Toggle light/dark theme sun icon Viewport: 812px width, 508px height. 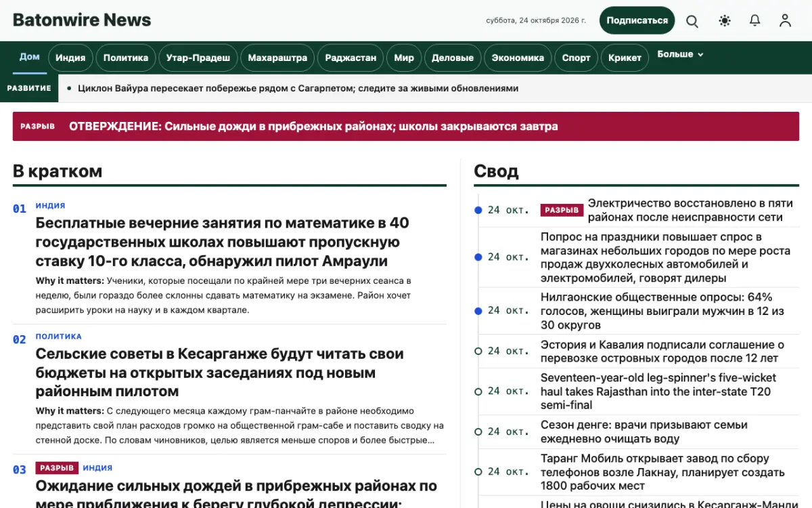725,20
